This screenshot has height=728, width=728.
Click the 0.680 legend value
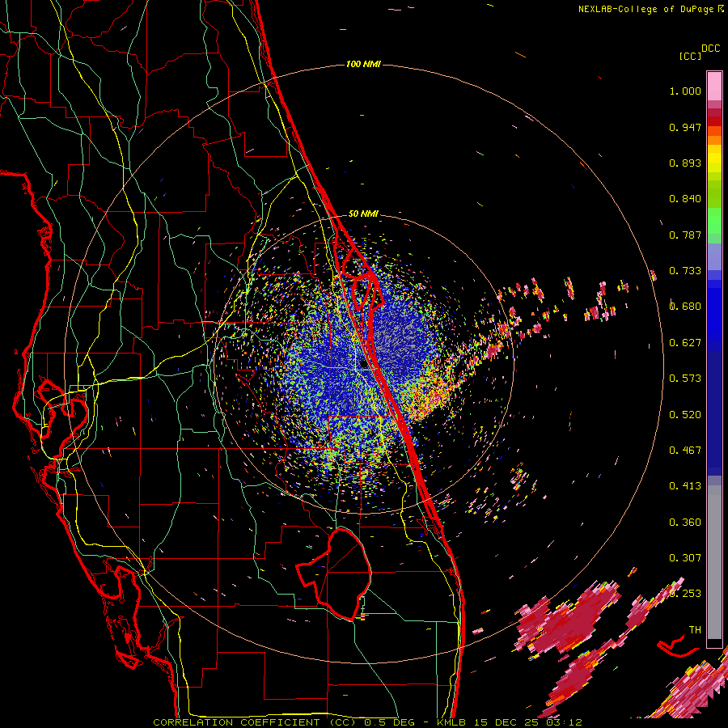(x=685, y=307)
